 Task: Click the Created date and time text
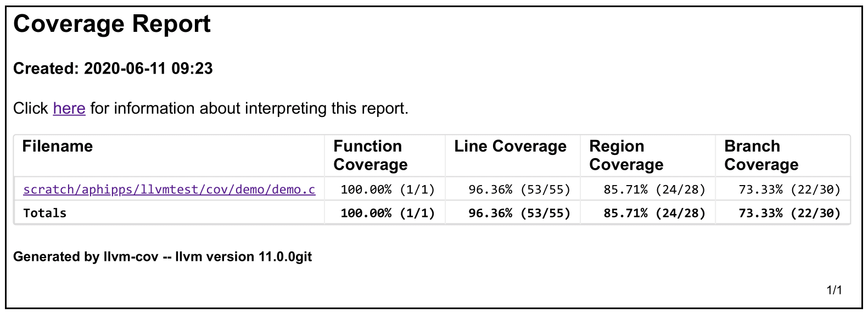(x=113, y=69)
